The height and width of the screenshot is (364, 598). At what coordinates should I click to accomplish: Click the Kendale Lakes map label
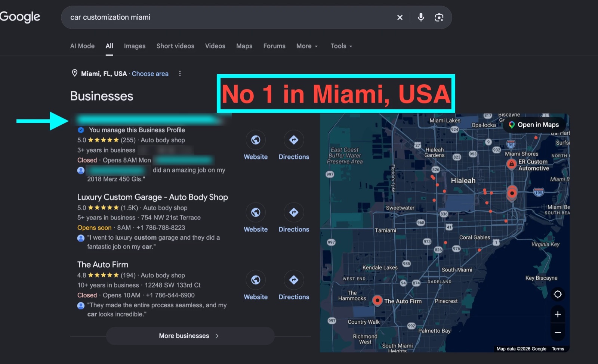(x=380, y=267)
